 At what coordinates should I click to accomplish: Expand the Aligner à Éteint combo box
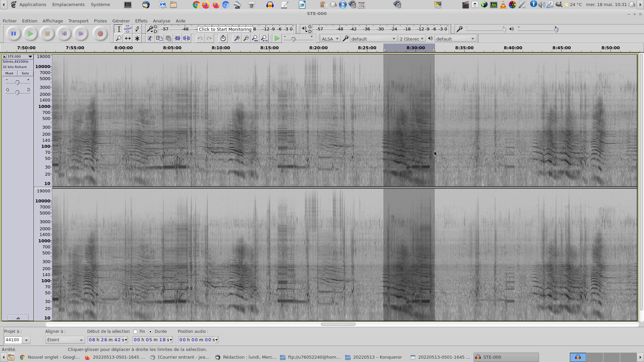point(65,340)
